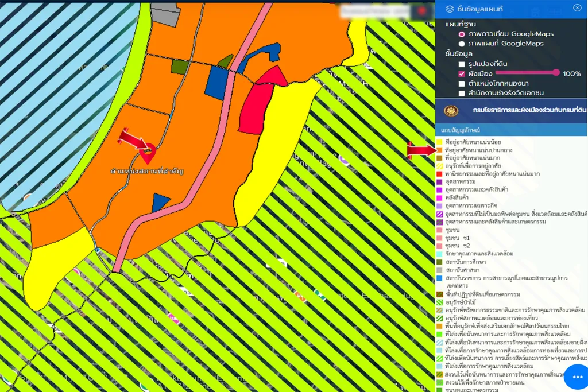Click swatch for อนุรักษ์สภาพแวดล้อมและการท่องเที่ยว
Screen dimensions: 588x392
coord(439,319)
